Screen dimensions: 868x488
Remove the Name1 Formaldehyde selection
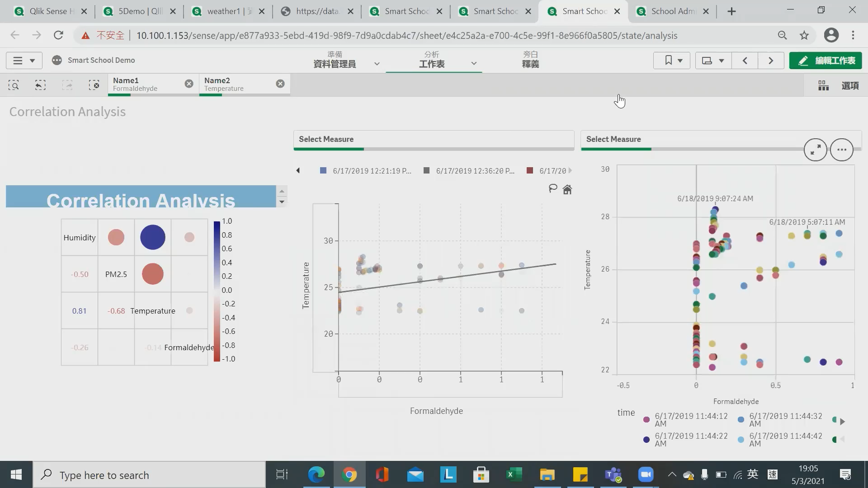coord(189,84)
